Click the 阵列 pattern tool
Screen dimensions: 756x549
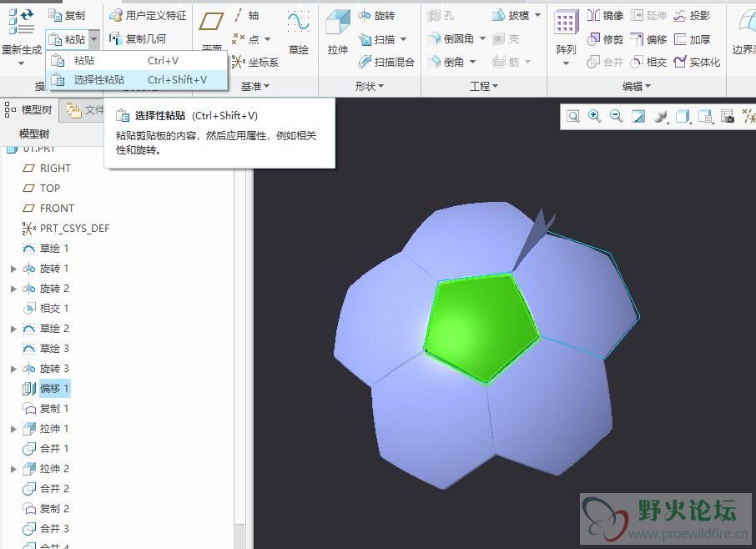(566, 33)
